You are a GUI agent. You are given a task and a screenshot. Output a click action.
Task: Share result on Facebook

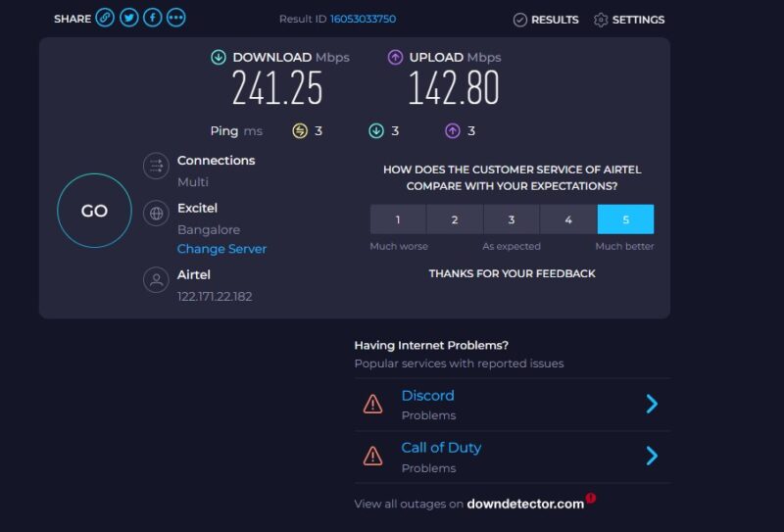click(x=152, y=19)
